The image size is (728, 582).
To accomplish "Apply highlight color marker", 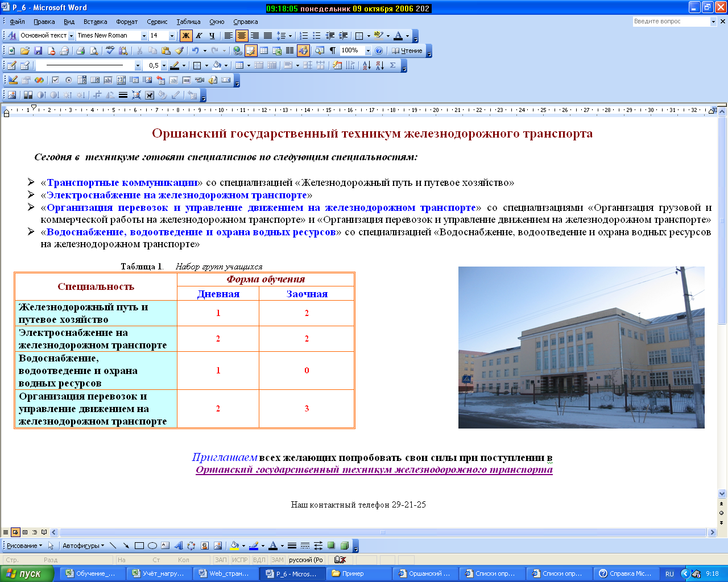I will pos(378,35).
